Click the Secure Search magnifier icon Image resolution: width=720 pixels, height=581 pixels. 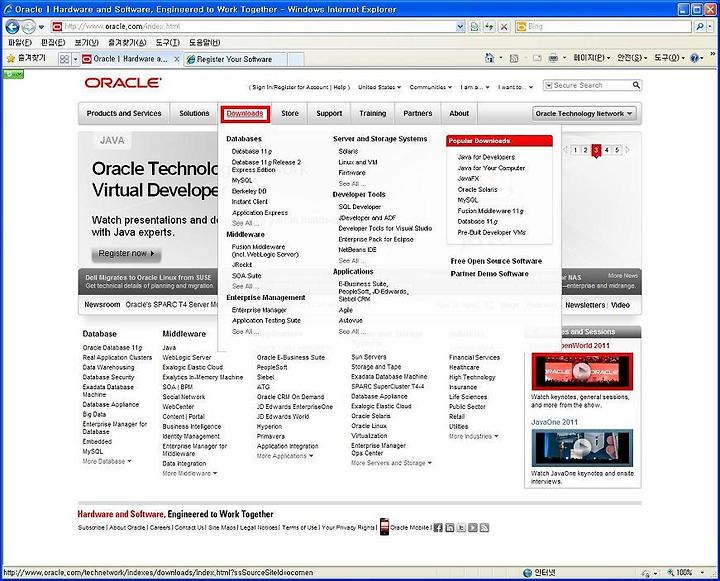[x=636, y=85]
